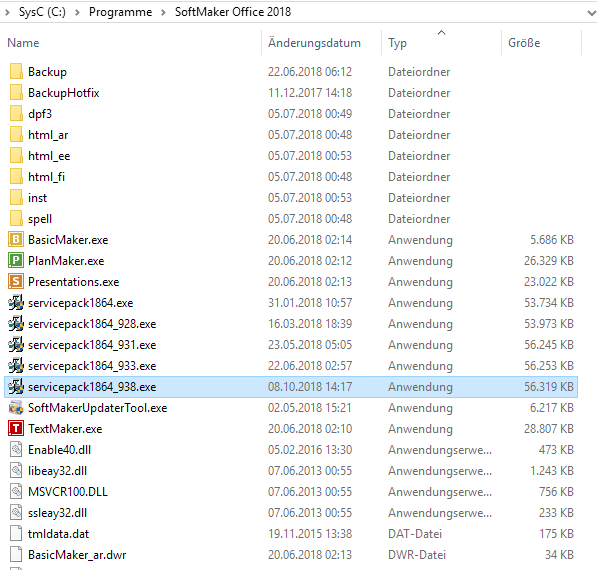597x570 pixels.
Task: Select the inst folder icon
Action: click(16, 198)
